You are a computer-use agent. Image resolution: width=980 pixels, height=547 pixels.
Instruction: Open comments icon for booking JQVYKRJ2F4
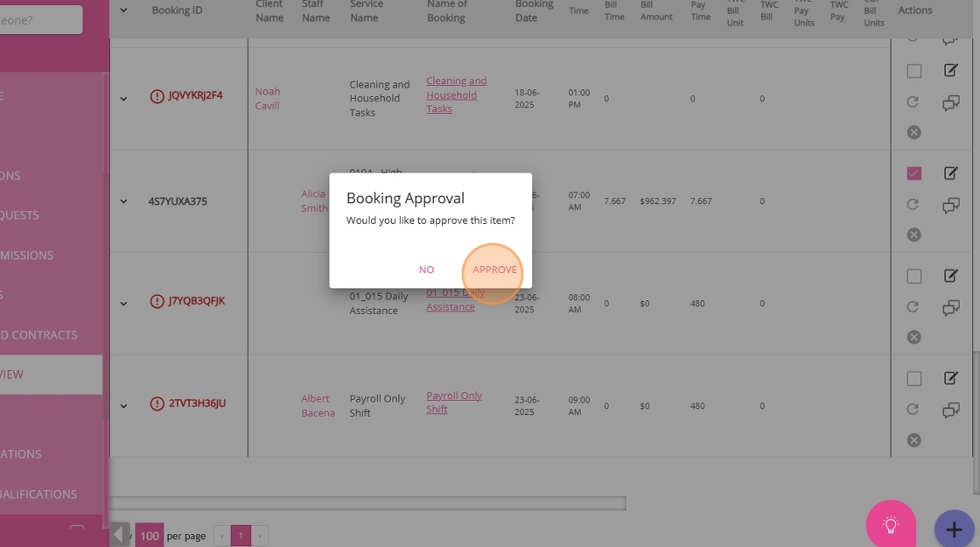coord(950,102)
